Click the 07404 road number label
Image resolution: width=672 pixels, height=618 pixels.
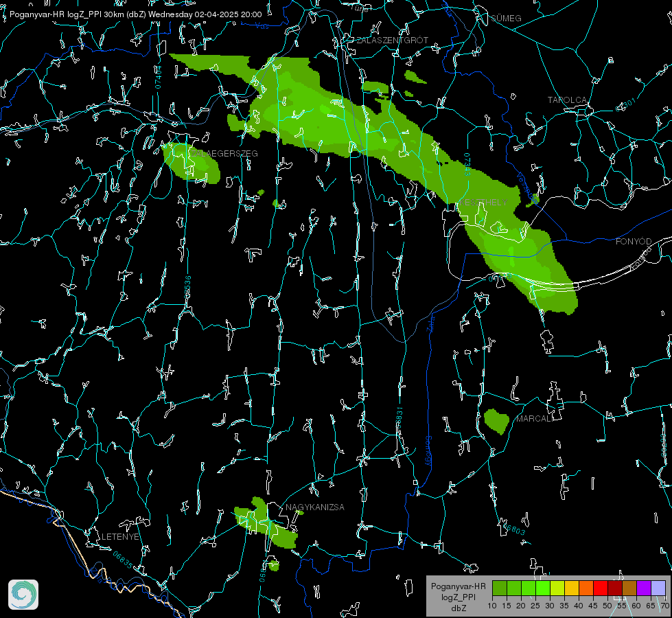coord(159,78)
